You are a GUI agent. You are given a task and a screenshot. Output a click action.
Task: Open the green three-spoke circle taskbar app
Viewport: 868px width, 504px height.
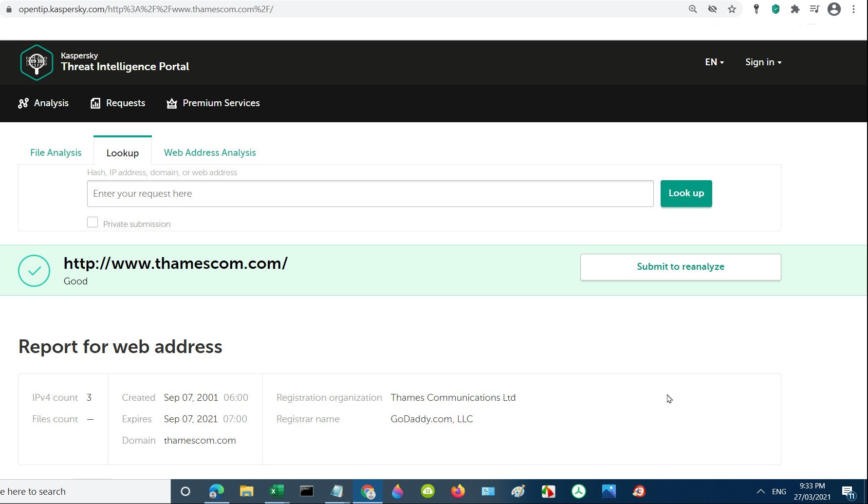click(x=578, y=491)
